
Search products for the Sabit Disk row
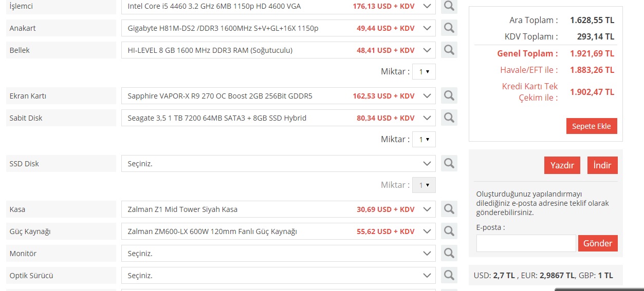coord(449,118)
